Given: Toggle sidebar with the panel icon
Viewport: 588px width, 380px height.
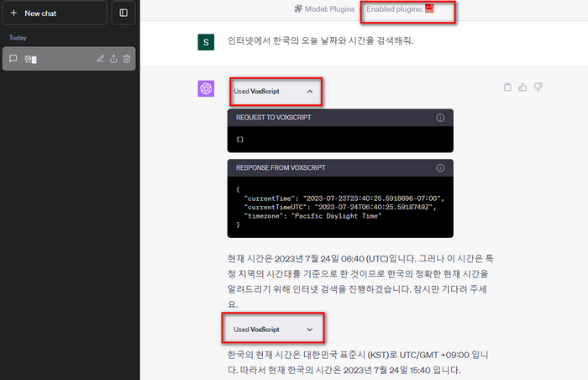Looking at the screenshot, I should pyautogui.click(x=123, y=13).
